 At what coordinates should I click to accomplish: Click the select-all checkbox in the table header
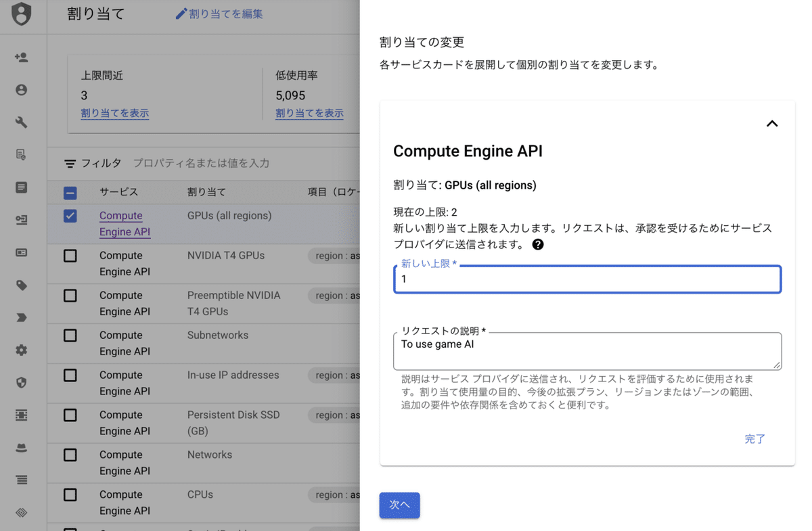click(70, 192)
